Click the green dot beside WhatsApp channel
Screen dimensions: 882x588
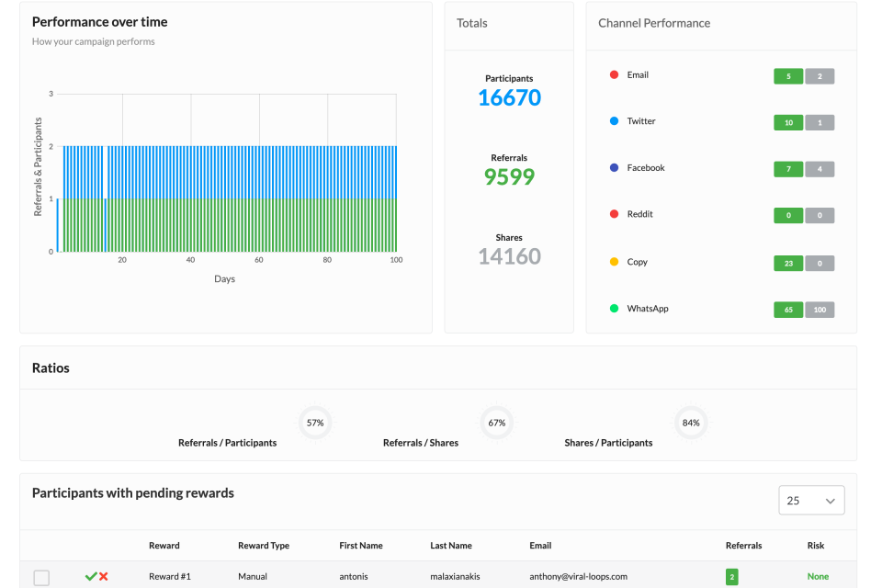pyautogui.click(x=614, y=309)
